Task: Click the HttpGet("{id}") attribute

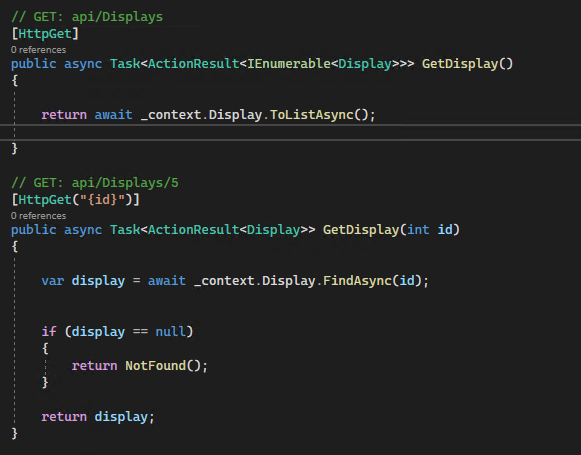Action: click(76, 200)
